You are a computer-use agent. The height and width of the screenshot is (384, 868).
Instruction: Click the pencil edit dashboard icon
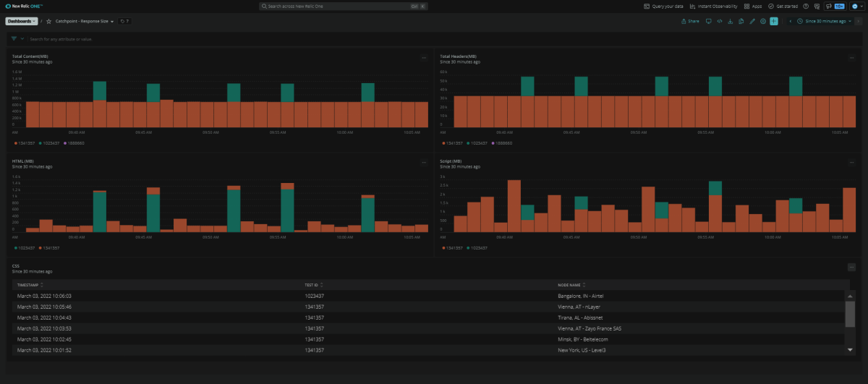click(x=752, y=21)
